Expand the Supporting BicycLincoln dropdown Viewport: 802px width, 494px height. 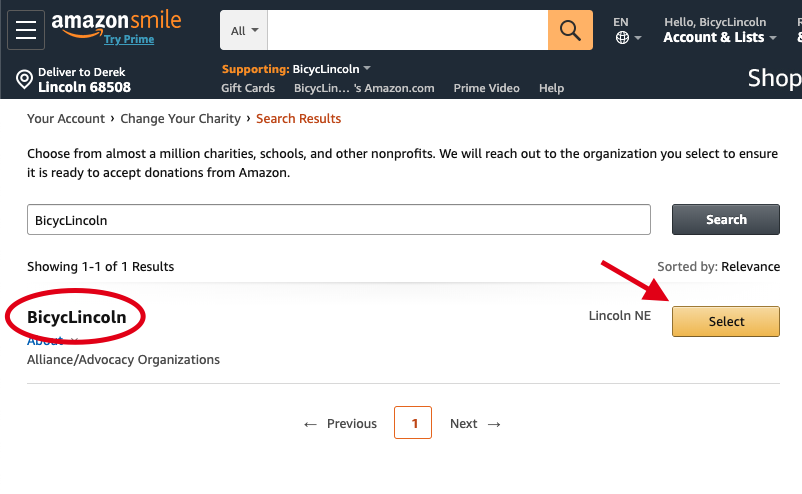[x=296, y=69]
